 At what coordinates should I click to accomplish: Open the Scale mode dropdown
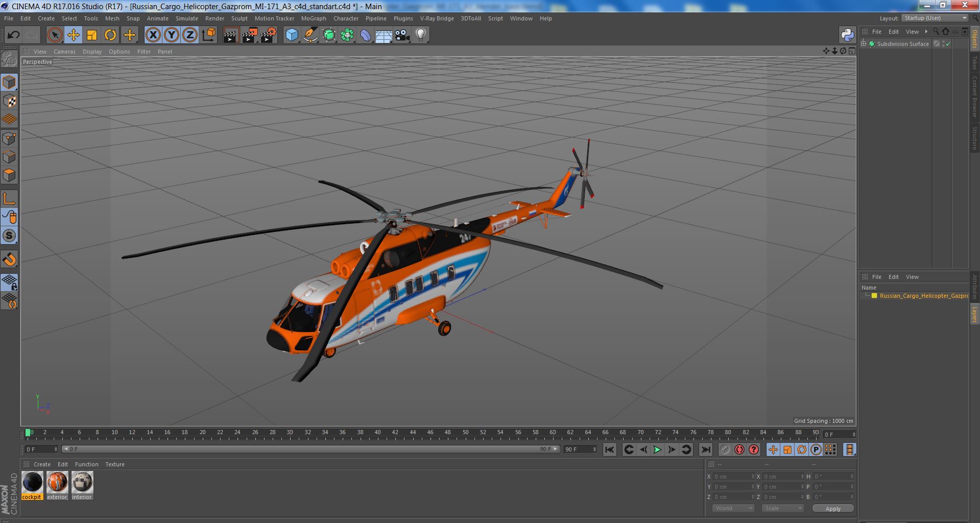[x=782, y=508]
